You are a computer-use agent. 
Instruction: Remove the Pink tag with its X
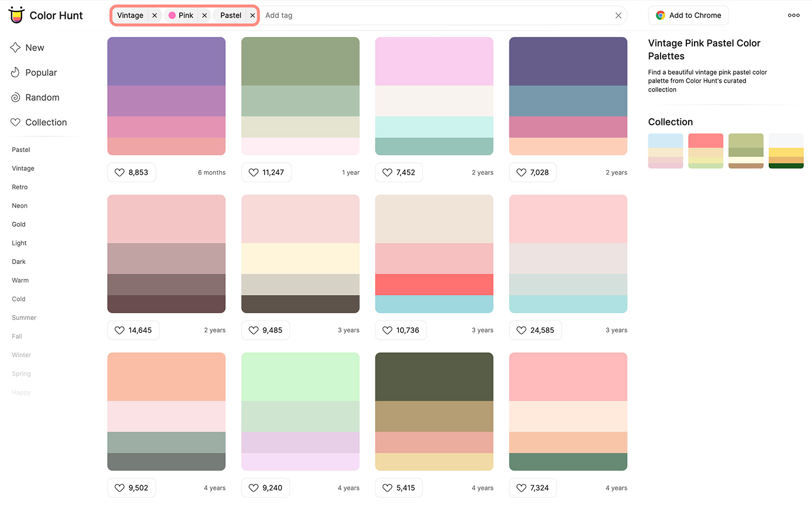[205, 15]
